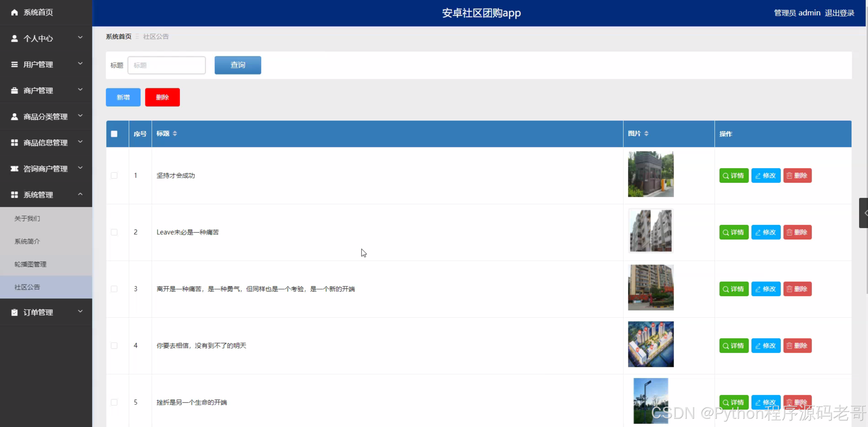Viewport: 868px width, 427px height.
Task: Sort table by 标题 column arrows
Action: pos(175,134)
